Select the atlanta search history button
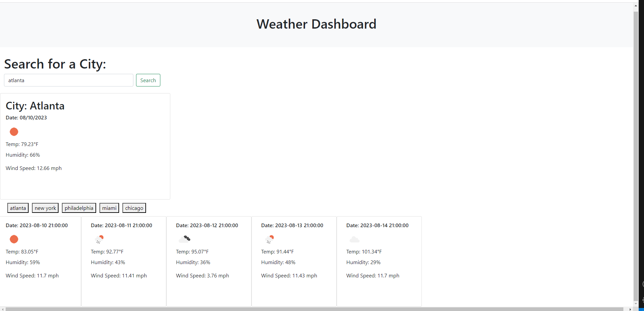The width and height of the screenshot is (644, 311). 18,208
